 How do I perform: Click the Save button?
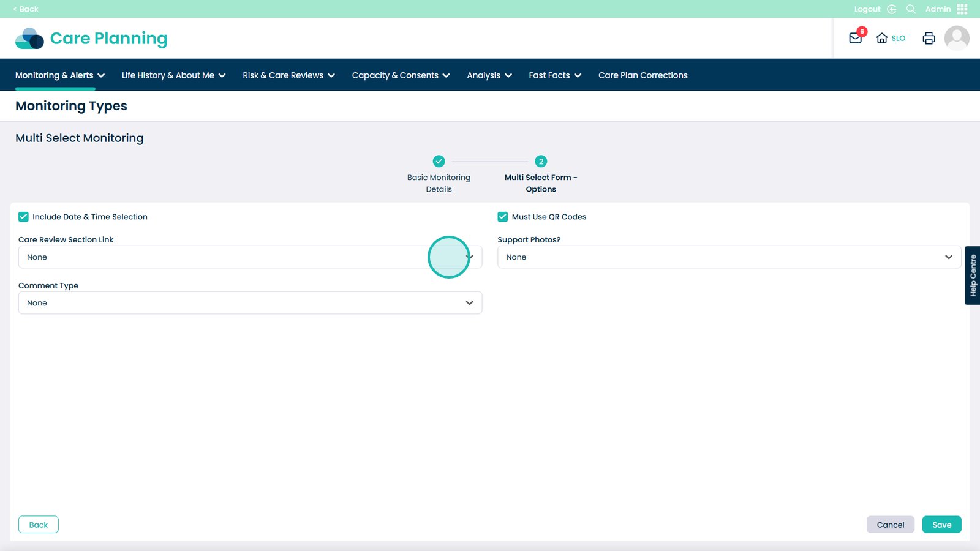click(941, 525)
